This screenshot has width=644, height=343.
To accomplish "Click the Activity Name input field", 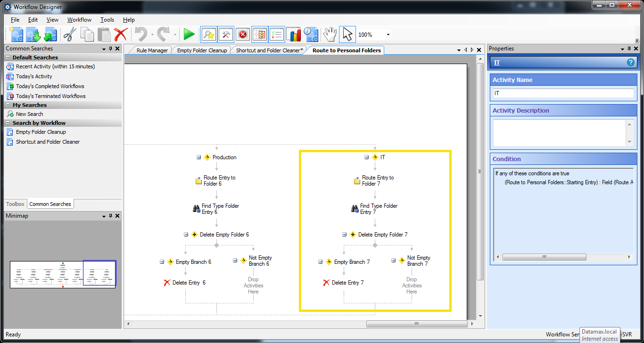I will click(x=563, y=93).
